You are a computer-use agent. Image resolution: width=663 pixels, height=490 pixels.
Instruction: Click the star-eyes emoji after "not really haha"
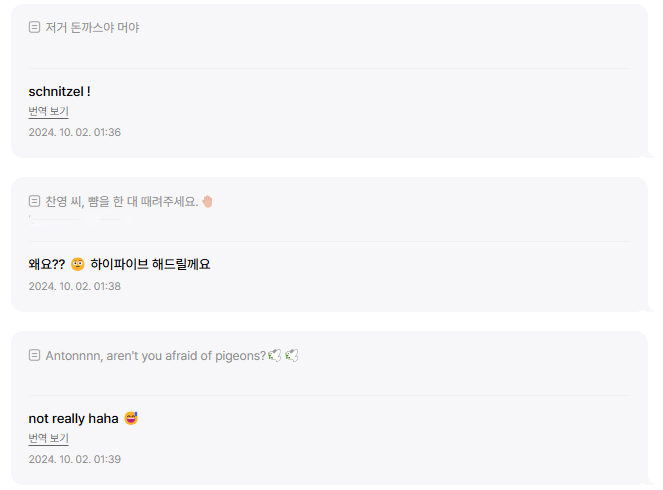131,418
